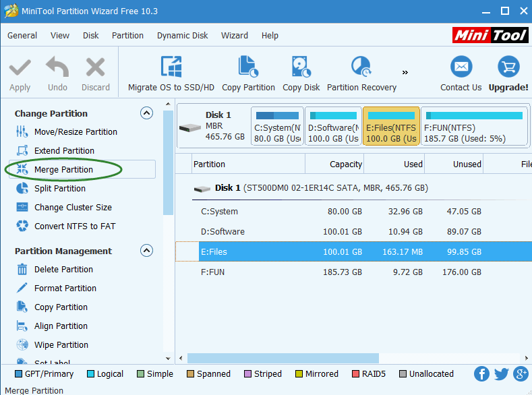The height and width of the screenshot is (395, 532).
Task: Open the Google Plus share icon
Action: click(521, 374)
